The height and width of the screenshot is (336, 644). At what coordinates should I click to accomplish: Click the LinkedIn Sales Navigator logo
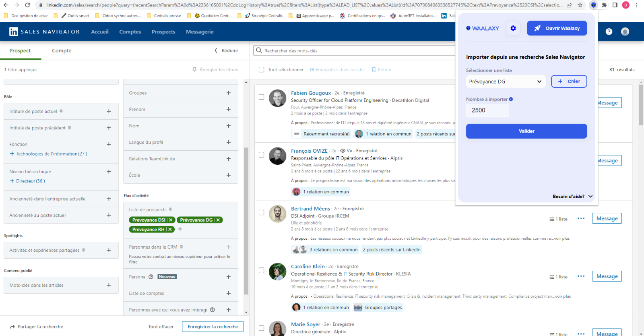pyautogui.click(x=44, y=31)
